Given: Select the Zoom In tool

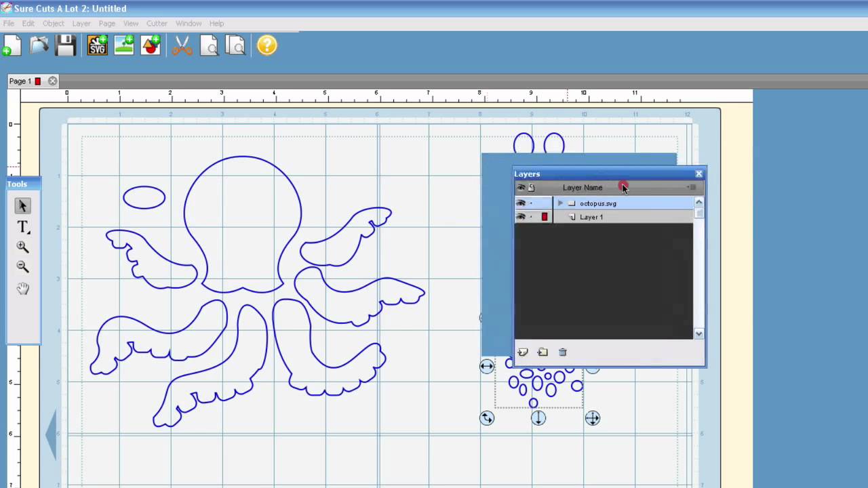Looking at the screenshot, I should (x=22, y=247).
